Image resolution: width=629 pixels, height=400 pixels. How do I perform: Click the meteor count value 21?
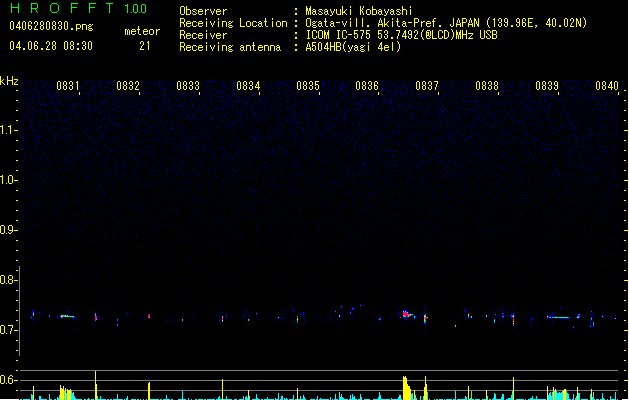(145, 46)
